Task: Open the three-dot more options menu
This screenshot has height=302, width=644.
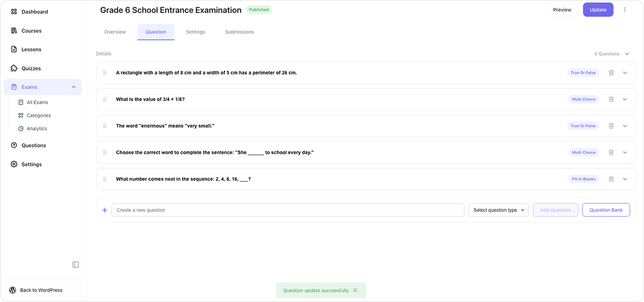Action: pos(624,10)
